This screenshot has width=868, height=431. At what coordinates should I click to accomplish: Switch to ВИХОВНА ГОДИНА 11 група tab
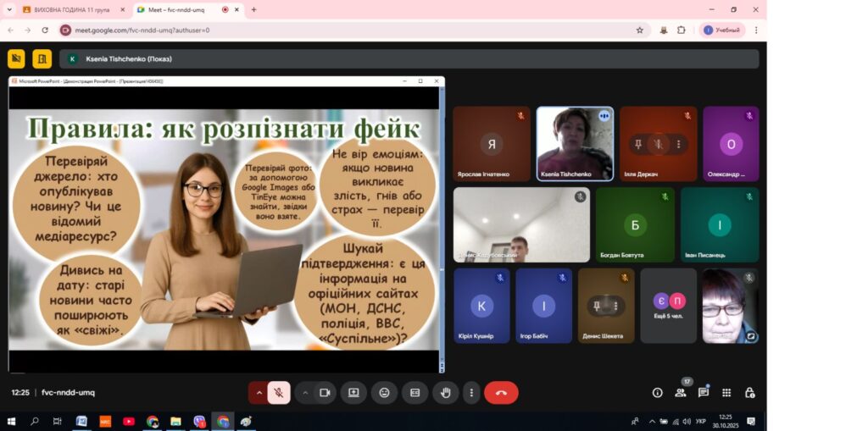(x=66, y=9)
